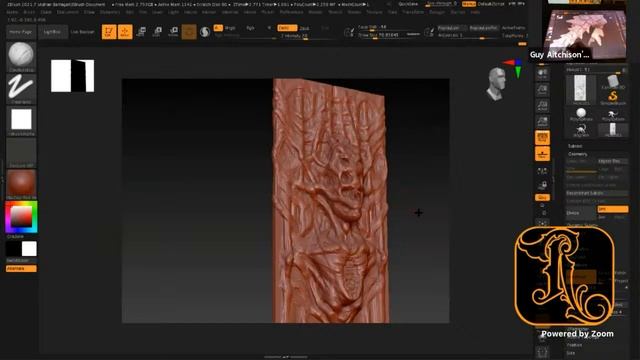Click the head-shaped camera view orientation widget
The width and height of the screenshot is (640, 360).
496,84
